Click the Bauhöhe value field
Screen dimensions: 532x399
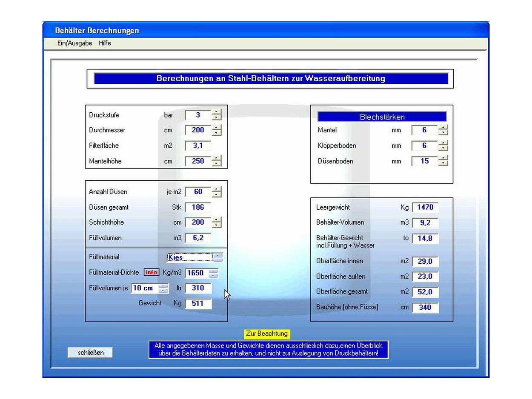[x=425, y=307]
